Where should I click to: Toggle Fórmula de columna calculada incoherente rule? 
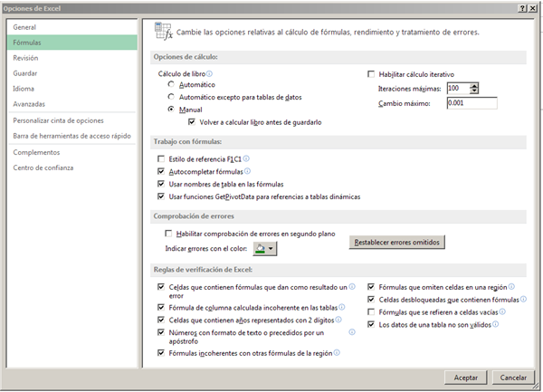click(x=161, y=307)
